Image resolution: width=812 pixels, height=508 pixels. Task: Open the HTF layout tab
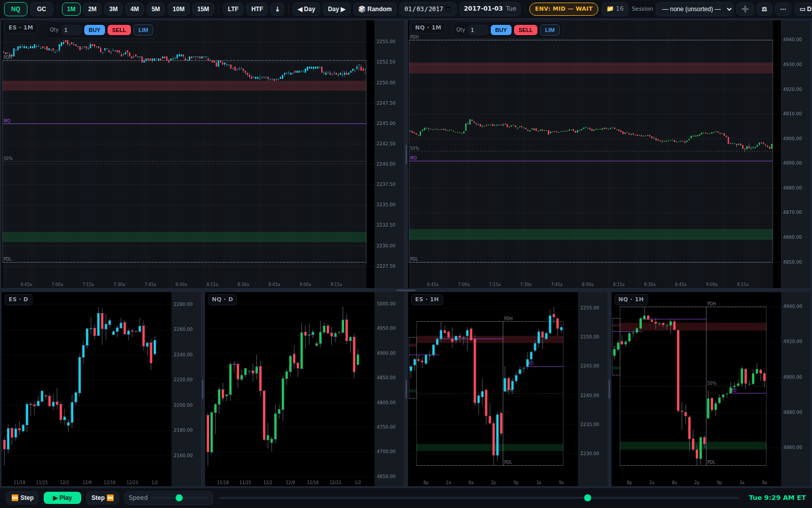(257, 9)
